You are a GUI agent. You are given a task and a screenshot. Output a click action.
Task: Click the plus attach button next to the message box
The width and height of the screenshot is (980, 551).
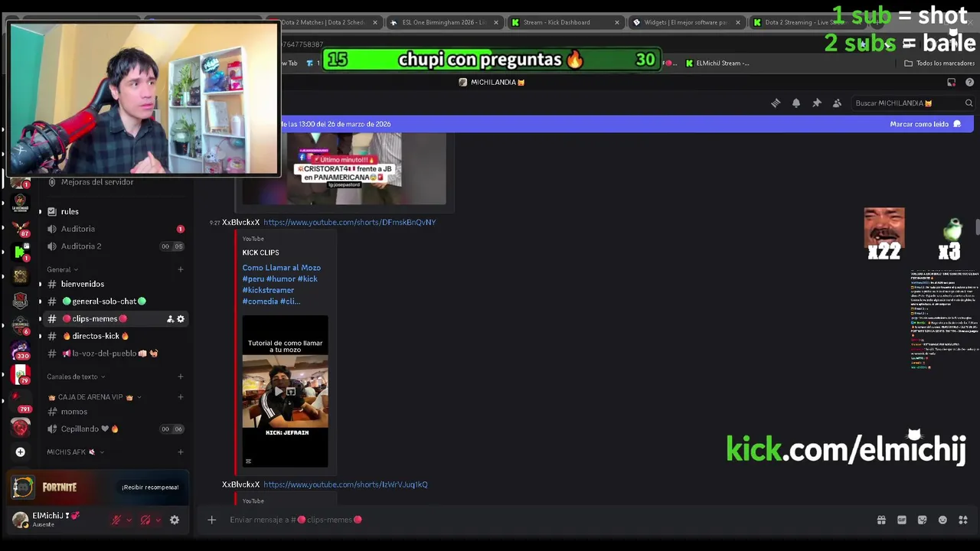pos(211,520)
